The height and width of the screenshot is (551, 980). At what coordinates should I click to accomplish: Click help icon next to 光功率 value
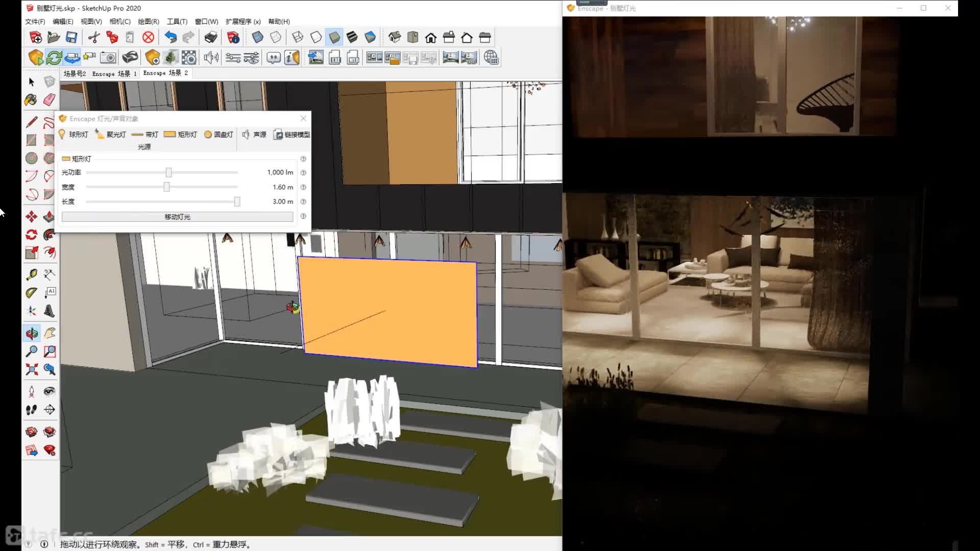pos(303,172)
